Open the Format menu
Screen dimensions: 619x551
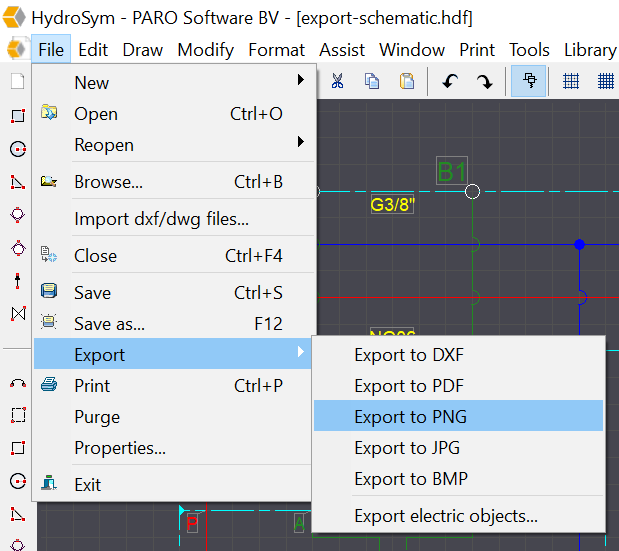(276, 50)
